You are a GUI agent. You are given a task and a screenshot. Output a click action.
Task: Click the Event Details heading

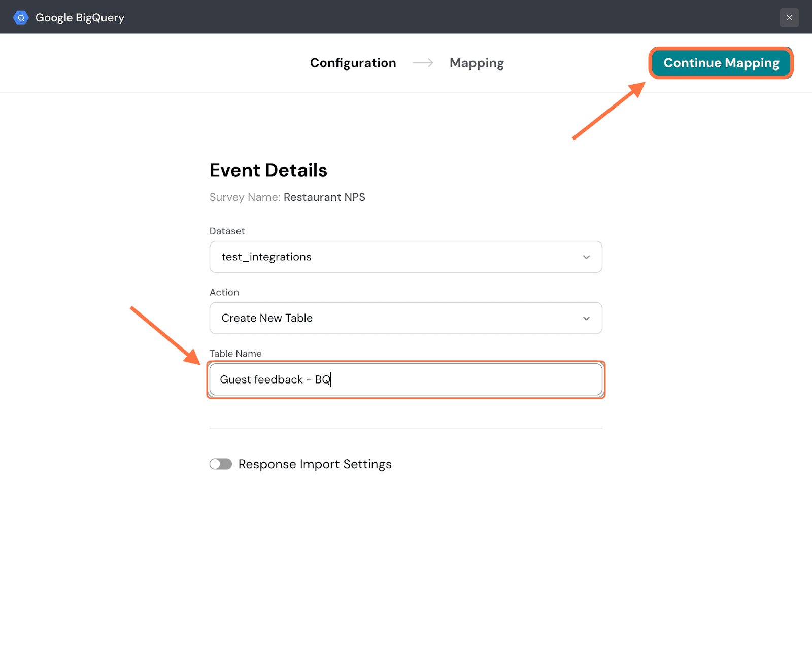tap(268, 170)
